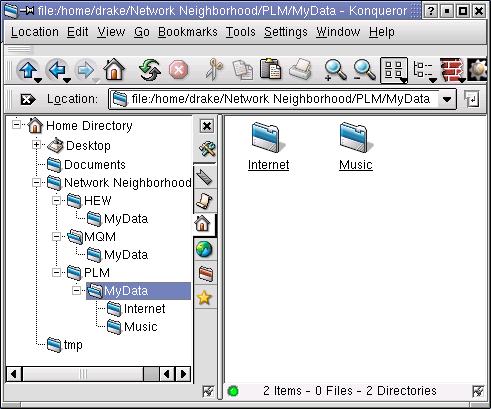Expand the Desktop tree node
Screen dimensions: 491x409
click(x=36, y=145)
